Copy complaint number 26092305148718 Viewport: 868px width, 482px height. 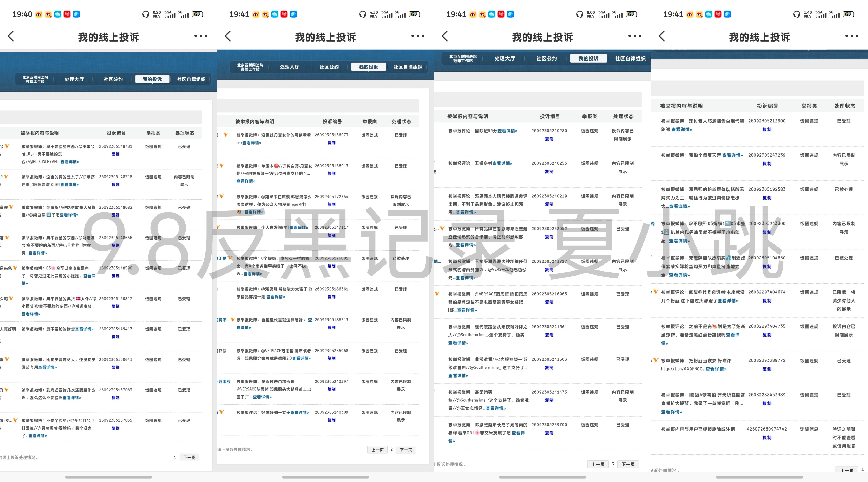(115, 184)
